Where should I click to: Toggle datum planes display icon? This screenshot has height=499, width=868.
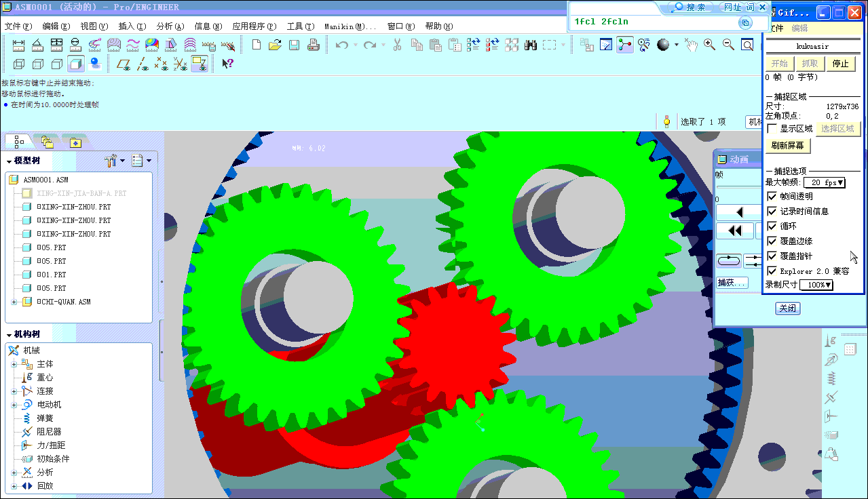[124, 64]
